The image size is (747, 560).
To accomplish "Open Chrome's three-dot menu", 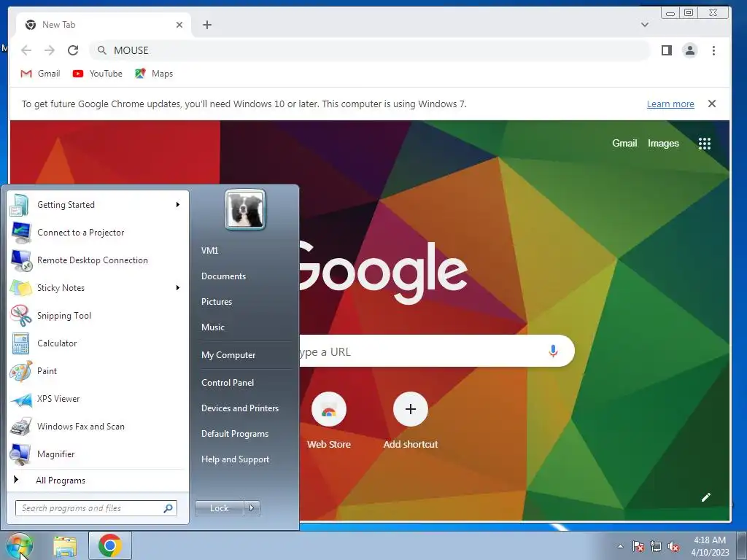I will tap(713, 50).
